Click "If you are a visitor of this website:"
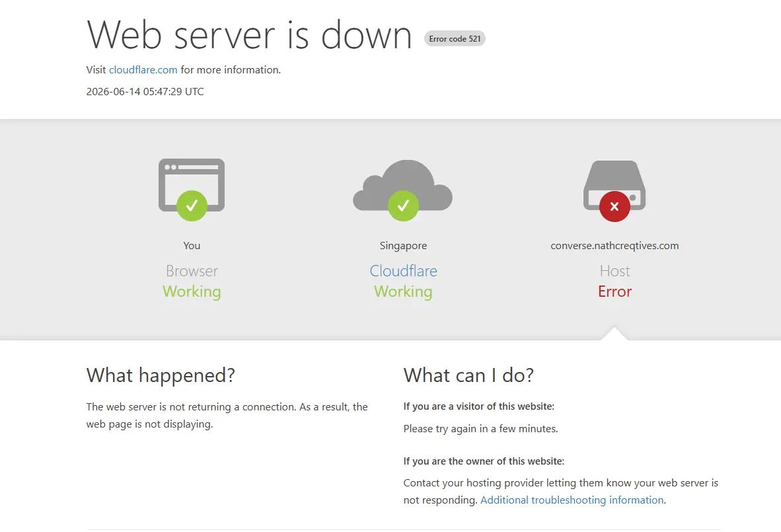Viewport: 781px width, 532px height. pos(478,406)
